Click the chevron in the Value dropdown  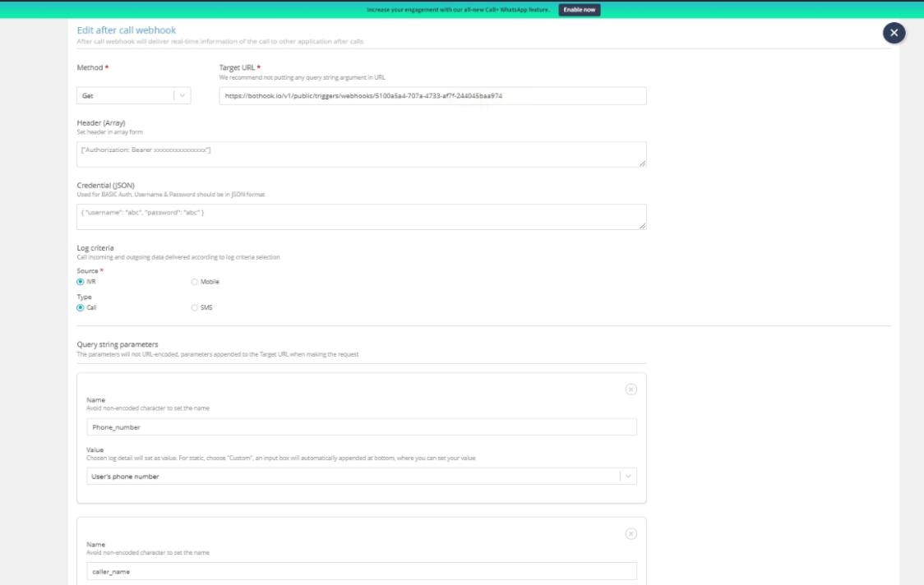(x=628, y=477)
